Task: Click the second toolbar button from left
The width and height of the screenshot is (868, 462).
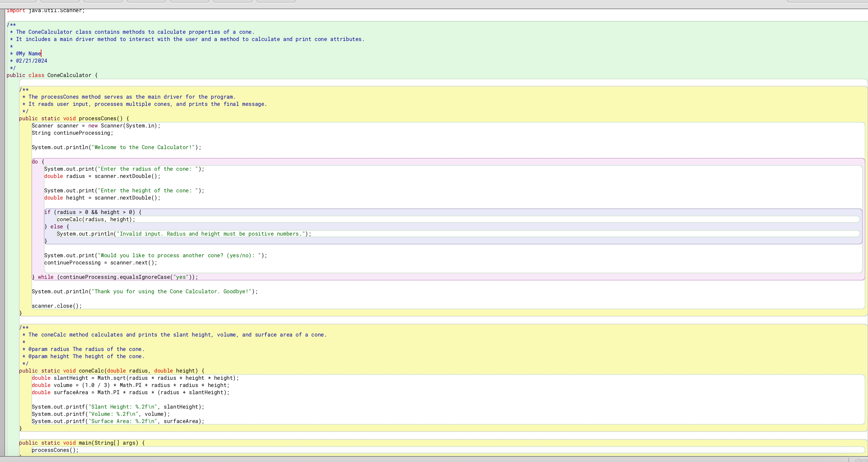Action: 60,1
